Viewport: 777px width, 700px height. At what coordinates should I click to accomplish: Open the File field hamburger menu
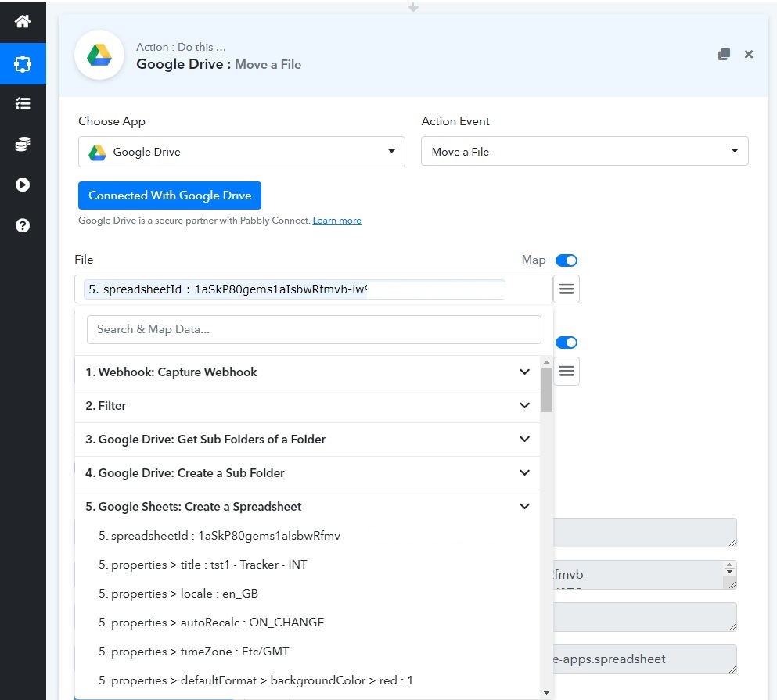pos(567,289)
